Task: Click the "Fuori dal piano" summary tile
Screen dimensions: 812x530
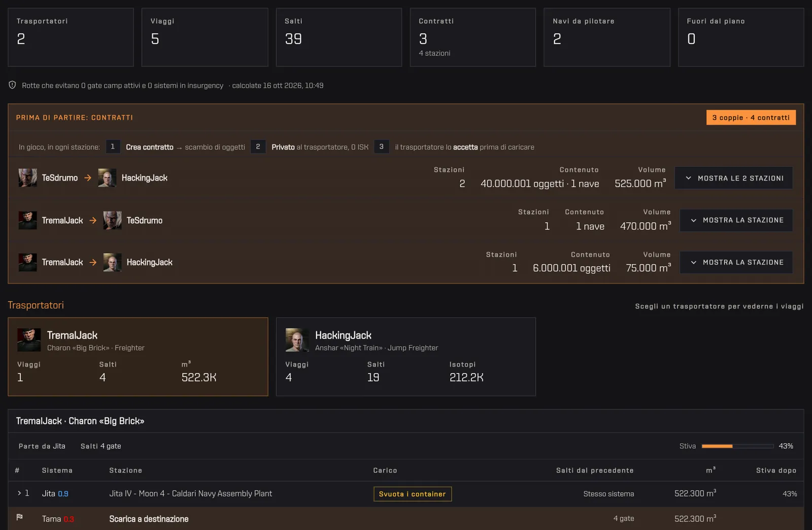Action: coord(741,37)
